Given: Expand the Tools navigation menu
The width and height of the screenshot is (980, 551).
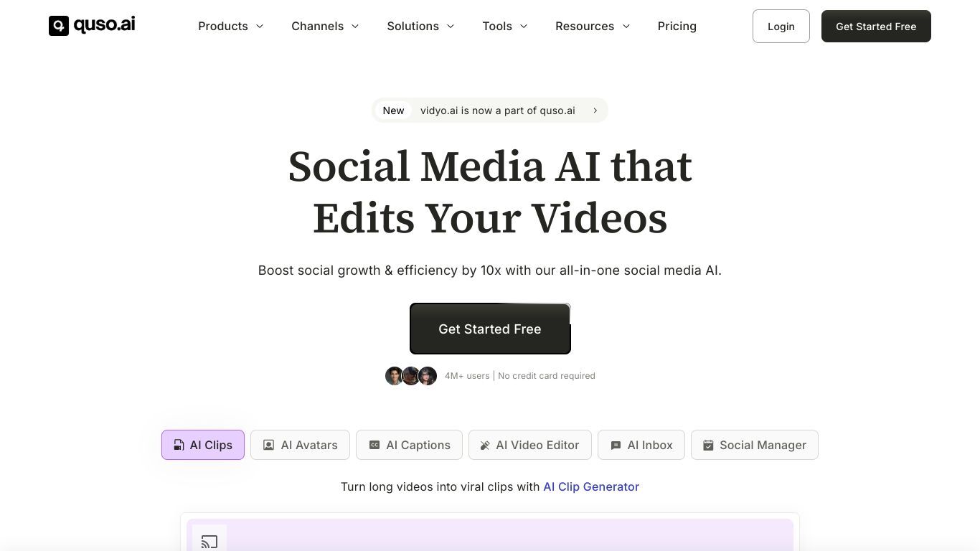Looking at the screenshot, I should click(x=505, y=26).
